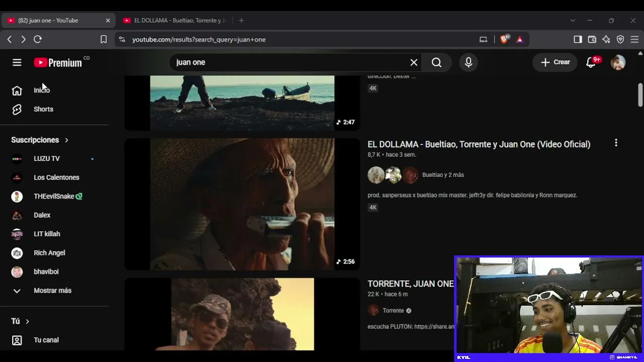
Task: Go forward with the browser forward arrow
Action: click(x=23, y=39)
